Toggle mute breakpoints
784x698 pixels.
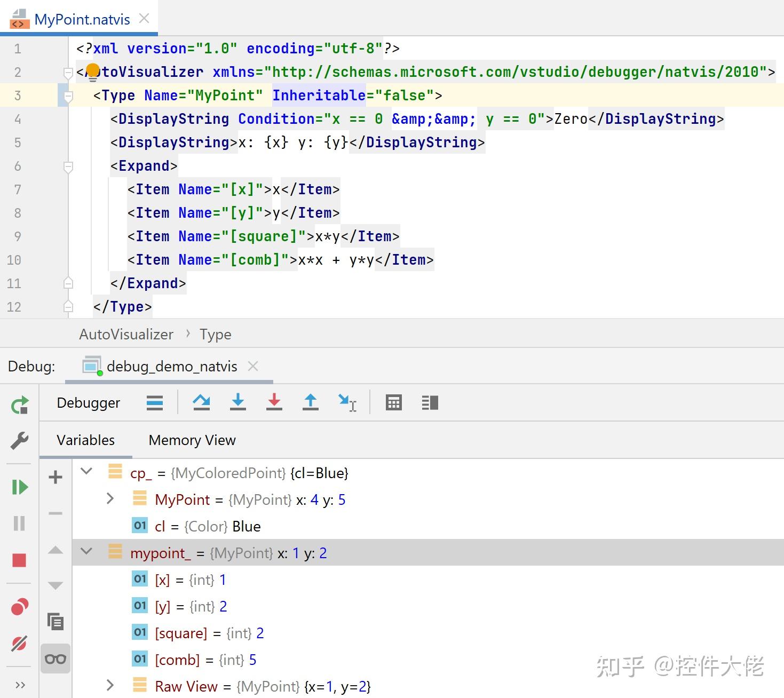pos(20,643)
